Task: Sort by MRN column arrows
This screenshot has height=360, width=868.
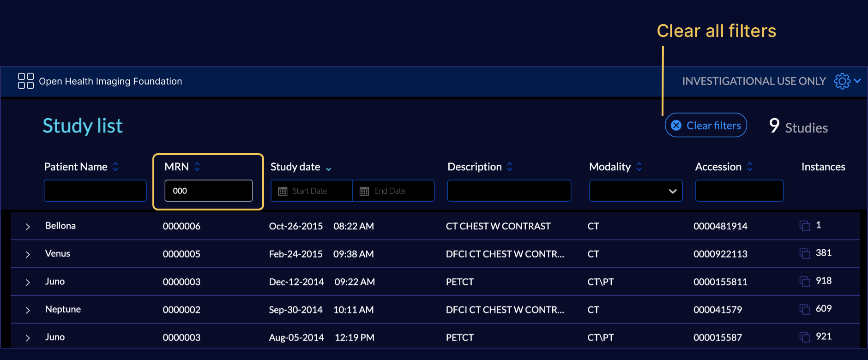Action: [x=197, y=167]
